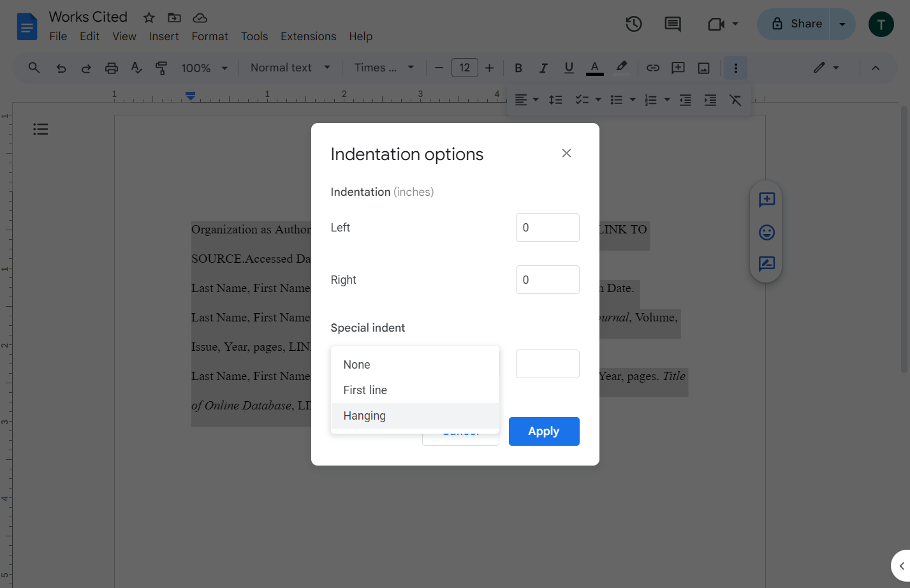Toggle underline formatting
This screenshot has height=588, width=910.
[569, 68]
